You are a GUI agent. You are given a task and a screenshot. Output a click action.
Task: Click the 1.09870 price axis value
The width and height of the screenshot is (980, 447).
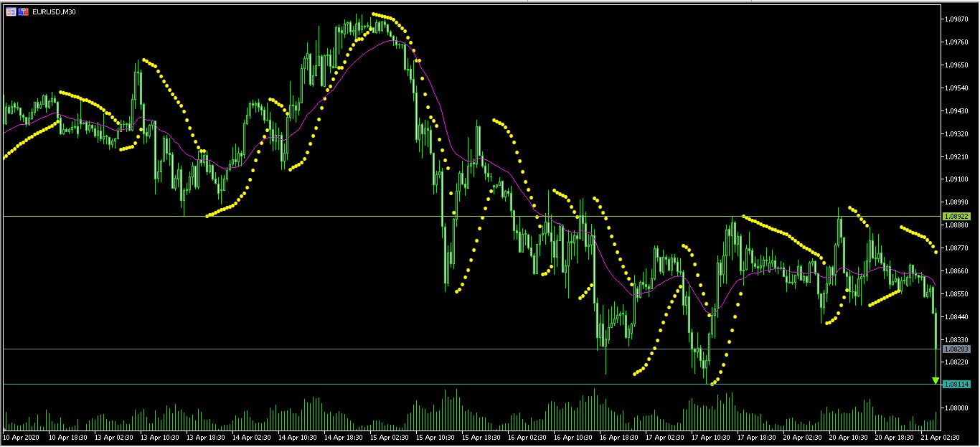[957, 19]
